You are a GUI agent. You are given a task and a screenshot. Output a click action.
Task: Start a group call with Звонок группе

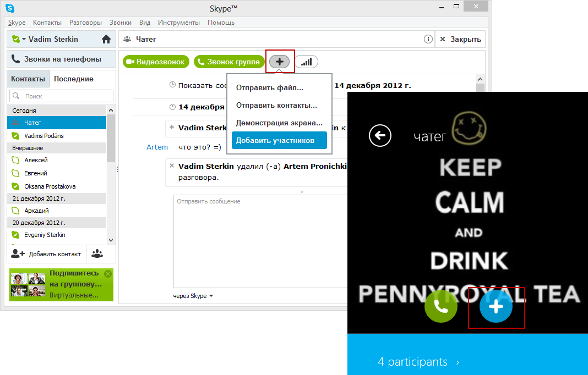228,62
